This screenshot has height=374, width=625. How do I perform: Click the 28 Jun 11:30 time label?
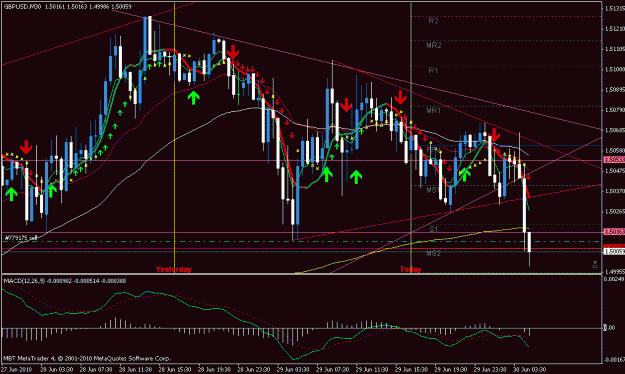[135, 370]
